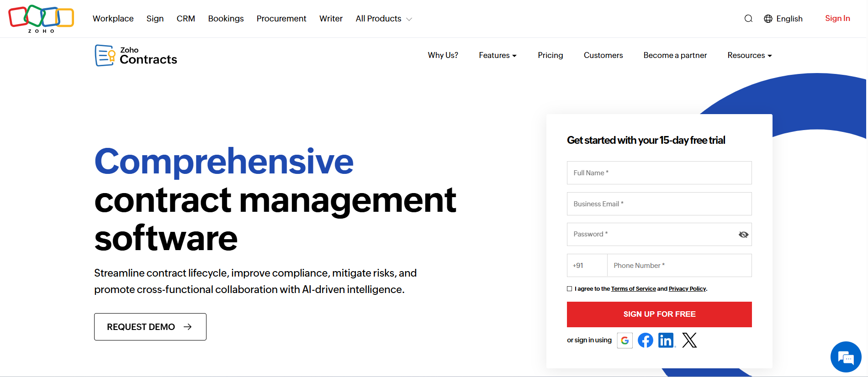This screenshot has height=377, width=868.
Task: Open the Sign menu item
Action: tap(155, 19)
